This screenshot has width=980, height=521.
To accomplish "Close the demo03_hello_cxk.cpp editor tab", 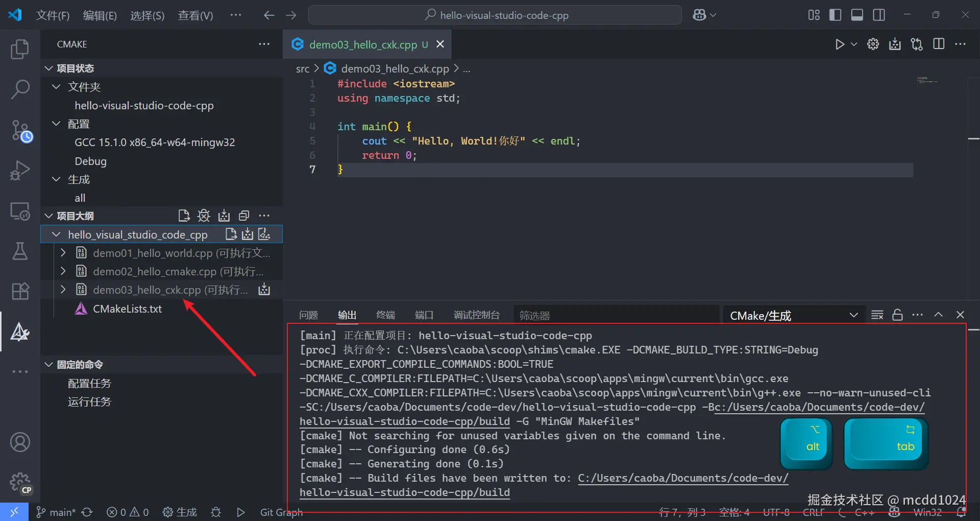I will click(440, 44).
